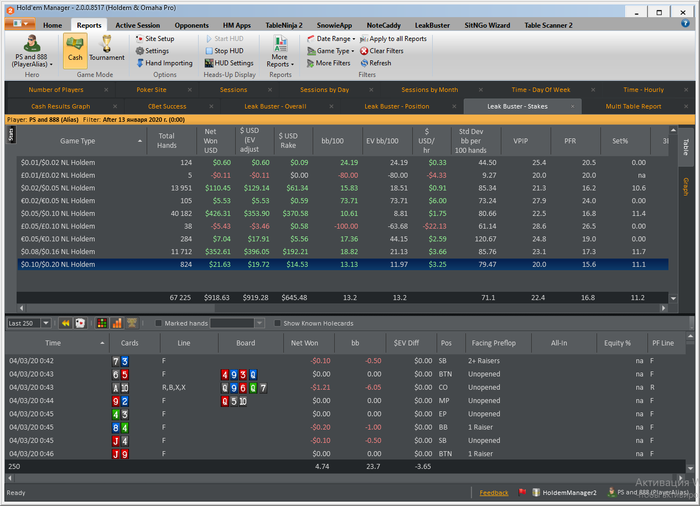Viewport: 700px width, 506px height.
Task: Open the Home ribbon tab
Action: click(x=53, y=25)
